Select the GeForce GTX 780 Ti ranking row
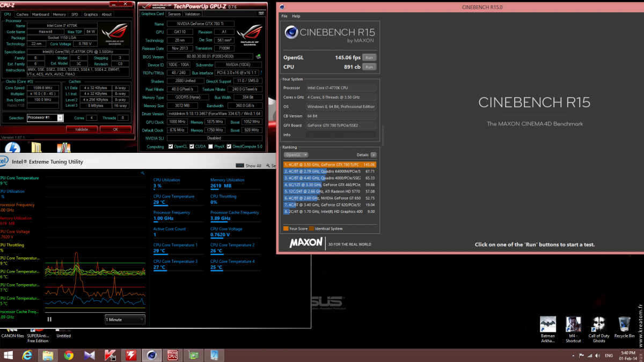The height and width of the screenshot is (362, 644). (x=330, y=165)
